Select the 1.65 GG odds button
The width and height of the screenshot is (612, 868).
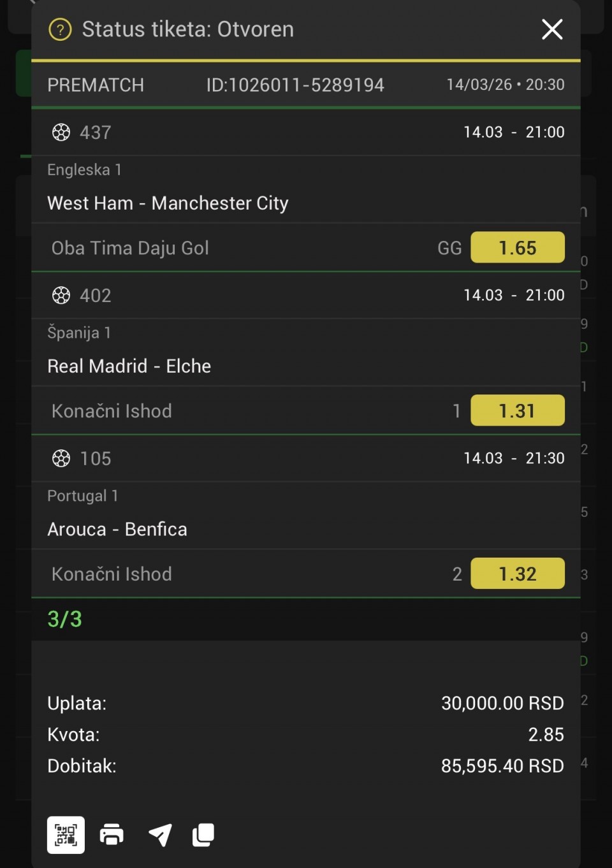coord(517,248)
